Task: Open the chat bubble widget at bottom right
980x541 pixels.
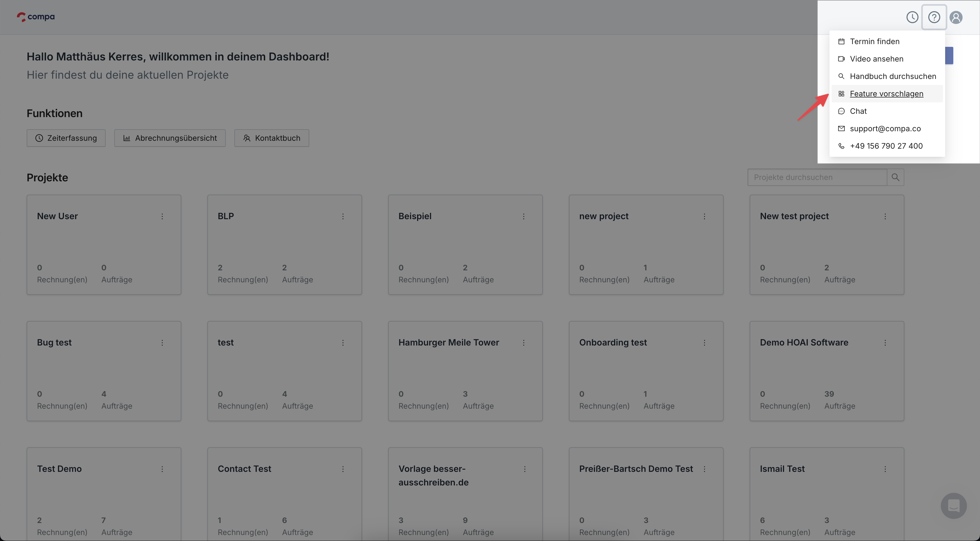Action: 953,506
